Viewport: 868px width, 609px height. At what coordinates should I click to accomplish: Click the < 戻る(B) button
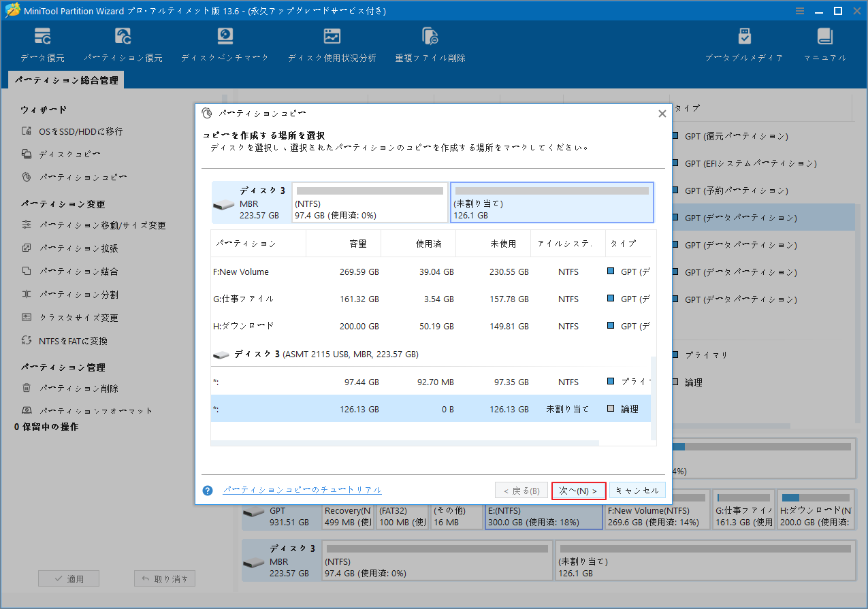pos(521,491)
